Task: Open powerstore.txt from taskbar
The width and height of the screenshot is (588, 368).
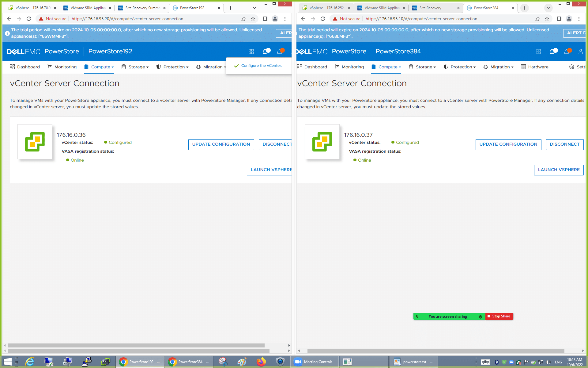Action: [x=413, y=362]
